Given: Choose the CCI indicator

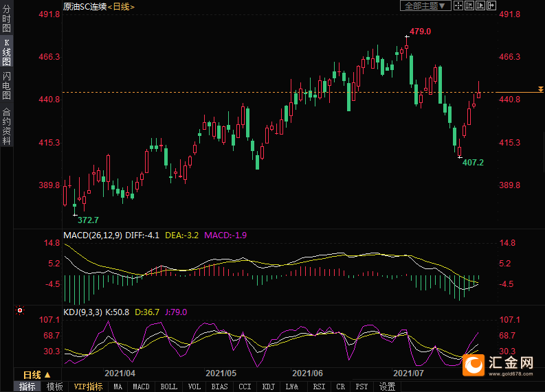Looking at the screenshot, I should (245, 387).
